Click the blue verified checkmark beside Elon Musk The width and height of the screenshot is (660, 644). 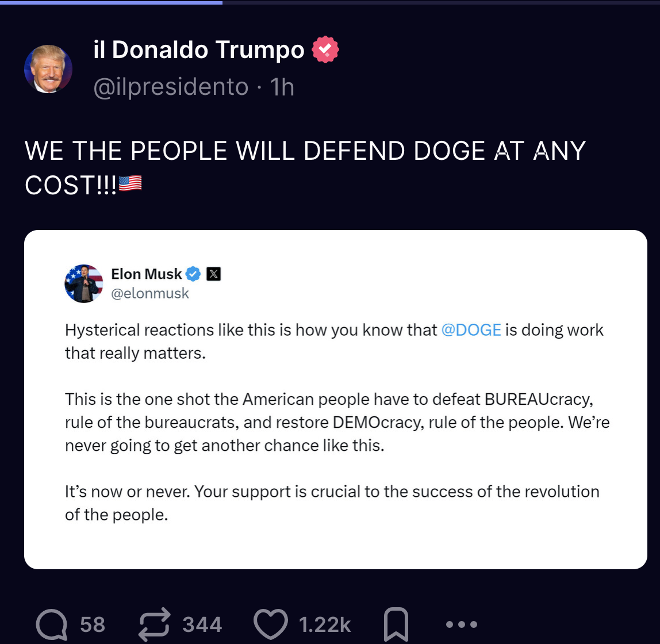tap(193, 274)
